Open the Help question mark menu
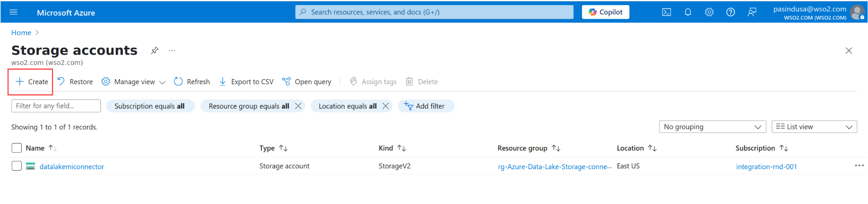The height and width of the screenshot is (204, 868). pyautogui.click(x=730, y=12)
